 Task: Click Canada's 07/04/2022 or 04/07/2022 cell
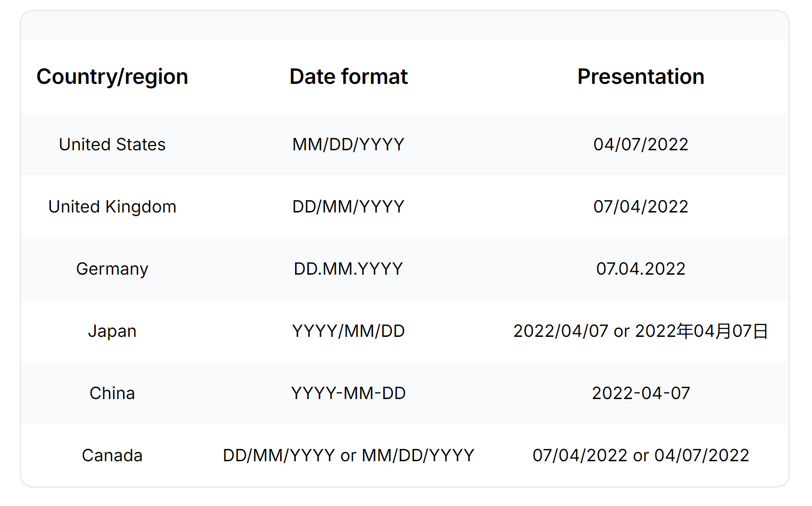click(641, 455)
